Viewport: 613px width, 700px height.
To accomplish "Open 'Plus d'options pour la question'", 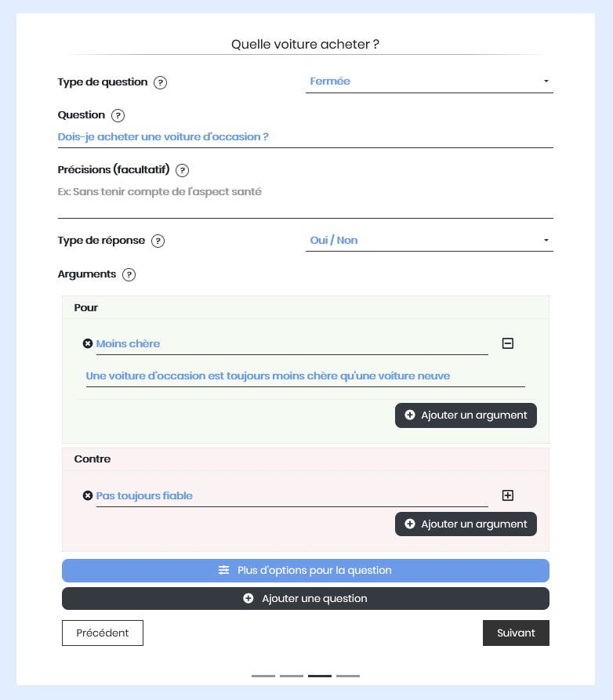I will (x=306, y=571).
